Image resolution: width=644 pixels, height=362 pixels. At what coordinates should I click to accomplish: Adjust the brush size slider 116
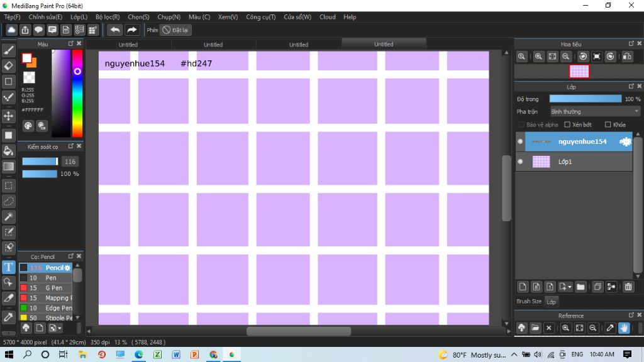[x=40, y=162]
